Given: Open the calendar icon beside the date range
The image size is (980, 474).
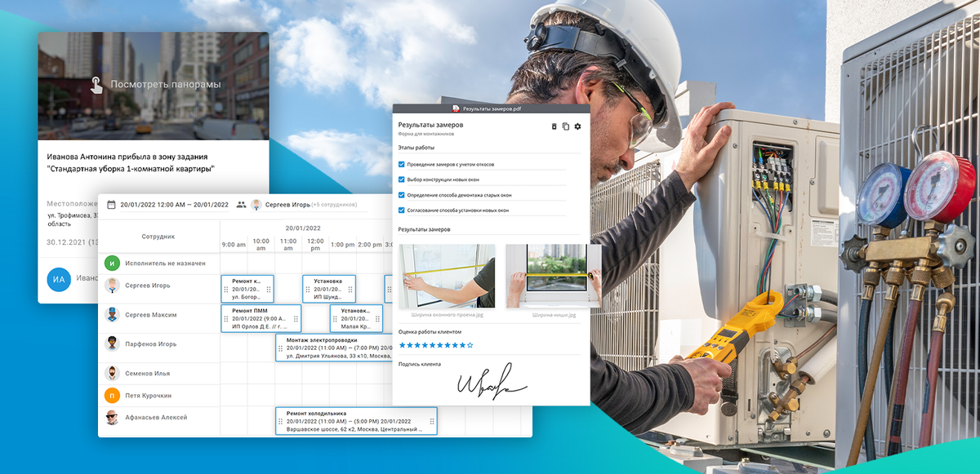Looking at the screenshot, I should (111, 205).
